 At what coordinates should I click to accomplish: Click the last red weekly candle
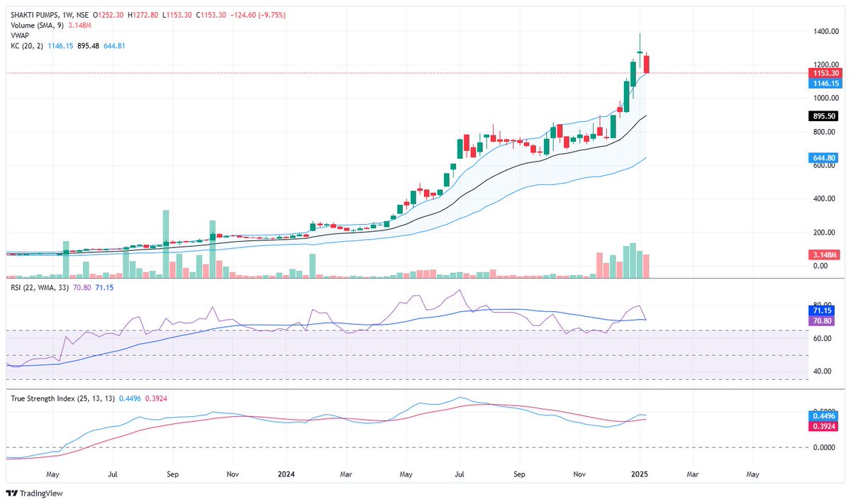coord(646,63)
